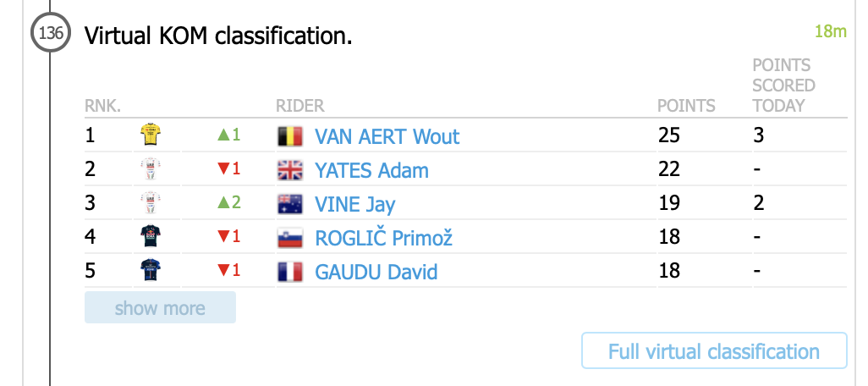Viewport: 868px width, 386px height.
Task: Click the British flag beside Yates
Action: (289, 170)
